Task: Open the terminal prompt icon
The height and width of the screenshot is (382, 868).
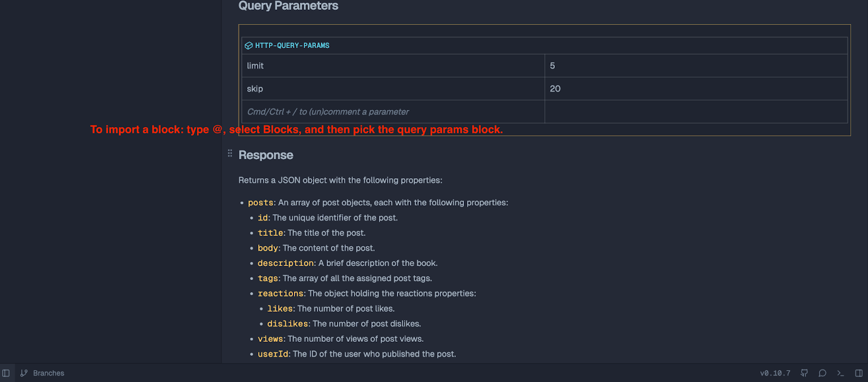Action: tap(840, 373)
